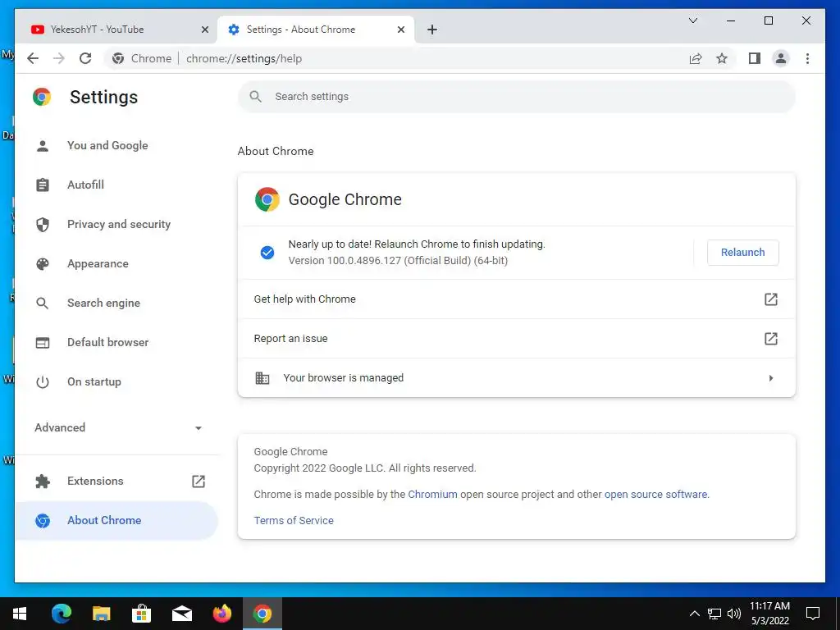Open the Terms of Service link

(294, 521)
